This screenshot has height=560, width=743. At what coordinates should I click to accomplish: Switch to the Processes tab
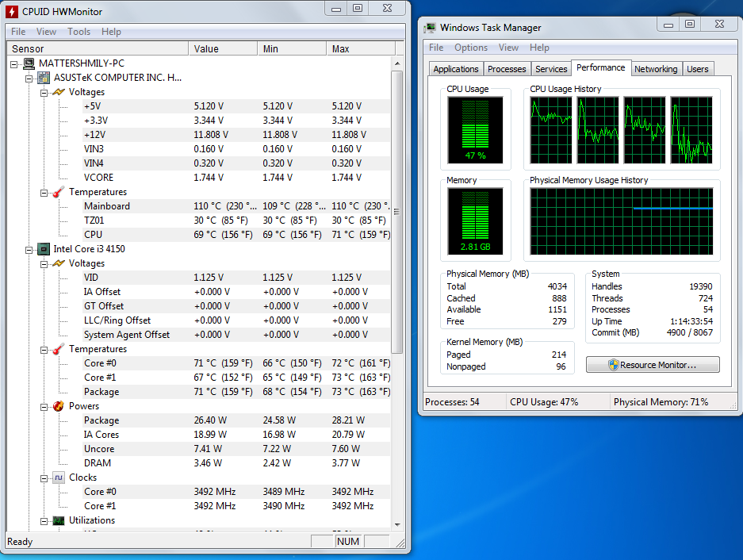[507, 69]
